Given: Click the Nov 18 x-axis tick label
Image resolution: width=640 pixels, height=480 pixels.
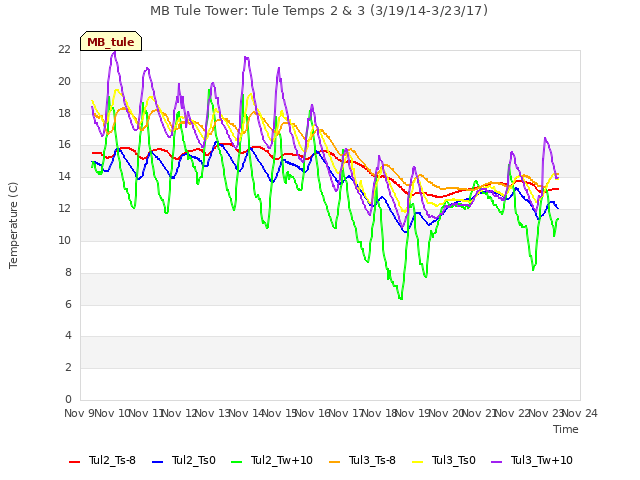Looking at the screenshot, I should pyautogui.click(x=380, y=413).
